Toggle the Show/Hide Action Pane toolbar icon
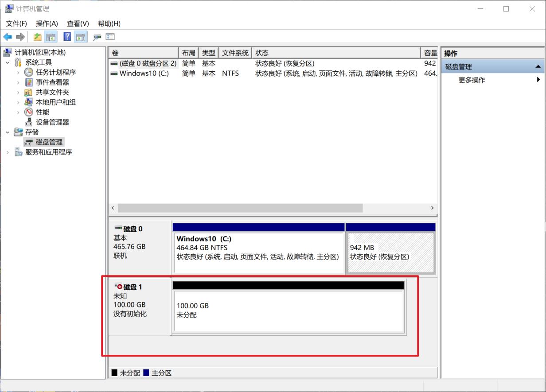 click(x=80, y=37)
